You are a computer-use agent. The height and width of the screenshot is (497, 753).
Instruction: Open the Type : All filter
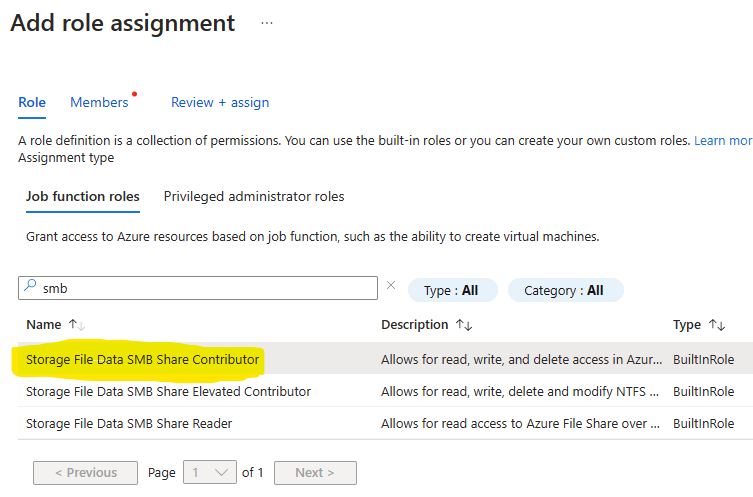pos(452,290)
